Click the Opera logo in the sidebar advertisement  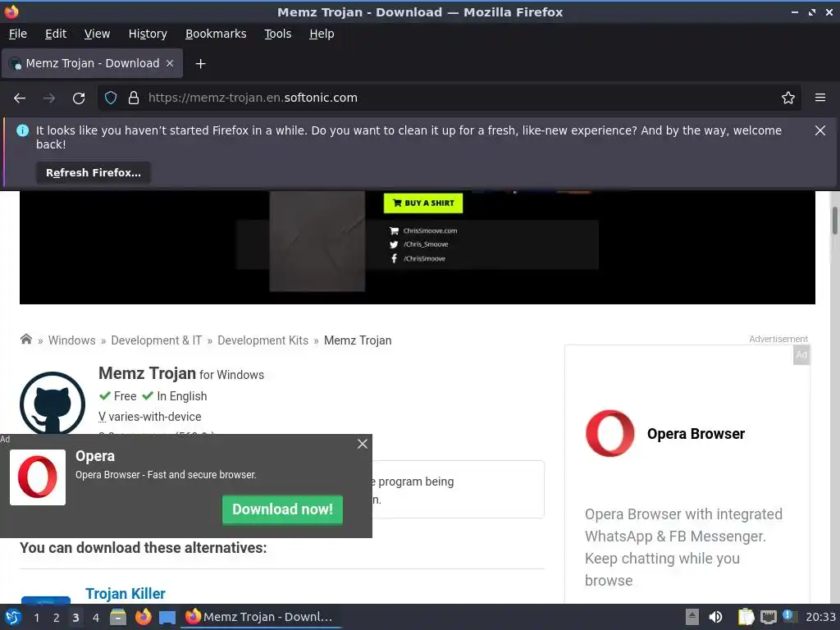(609, 433)
